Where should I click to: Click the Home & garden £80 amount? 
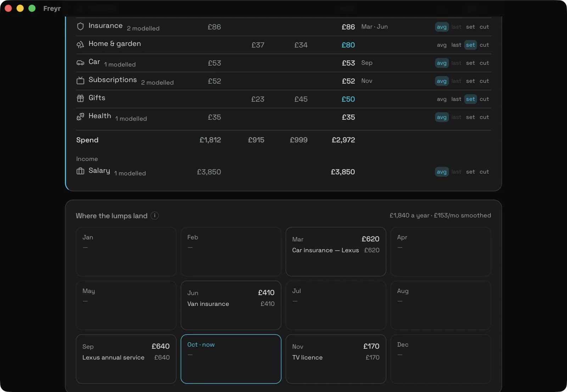pos(348,45)
